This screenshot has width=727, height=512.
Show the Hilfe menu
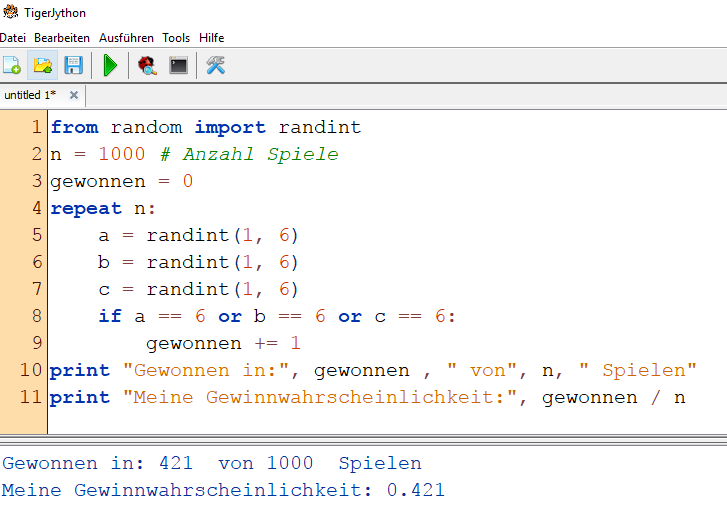(x=211, y=37)
